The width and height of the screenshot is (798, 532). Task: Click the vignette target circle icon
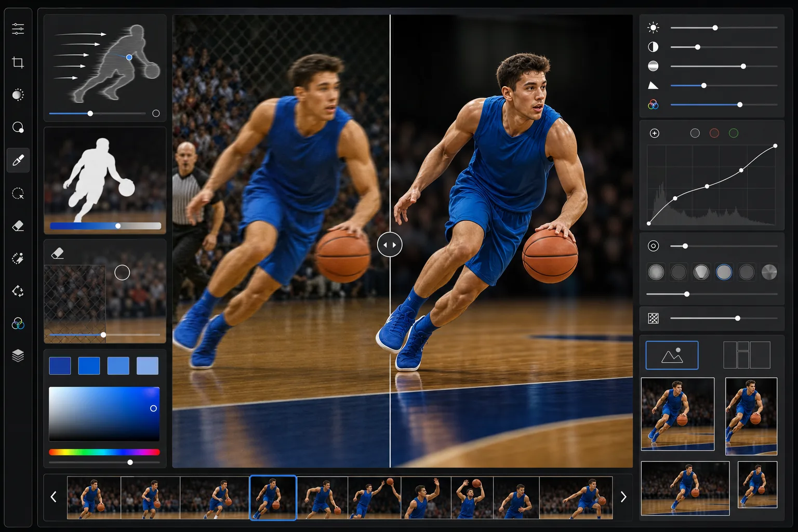tap(654, 246)
